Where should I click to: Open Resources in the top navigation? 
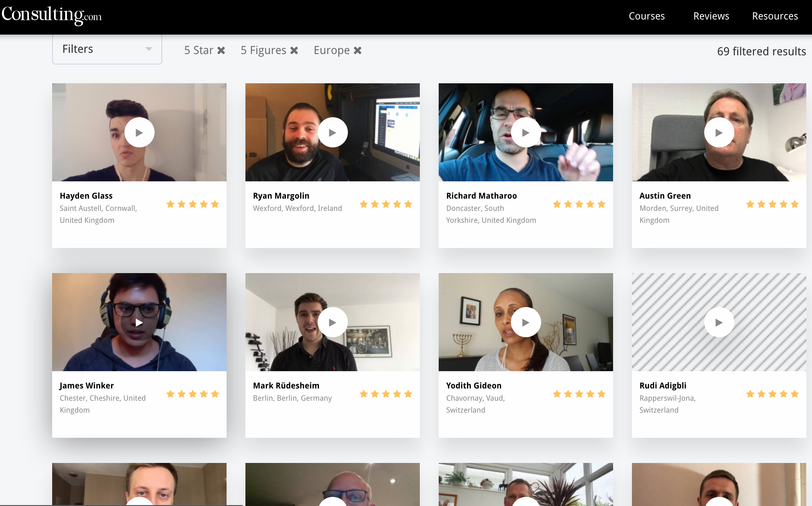click(x=775, y=16)
